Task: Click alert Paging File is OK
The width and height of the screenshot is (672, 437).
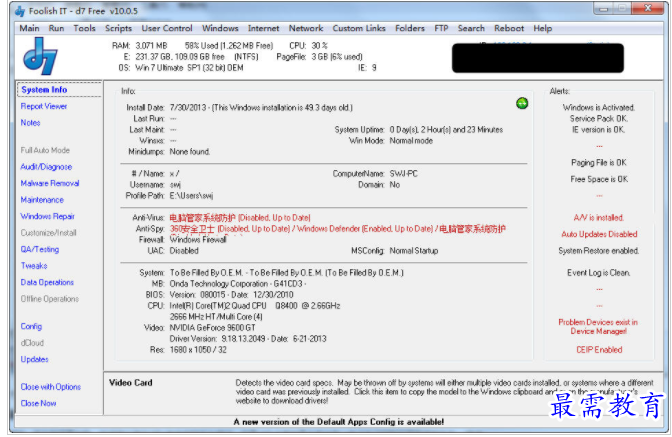Action: pos(599,163)
